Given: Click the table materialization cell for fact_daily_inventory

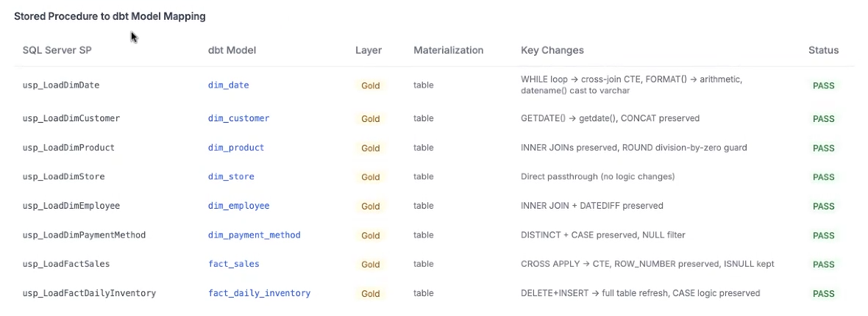Looking at the screenshot, I should (424, 293).
